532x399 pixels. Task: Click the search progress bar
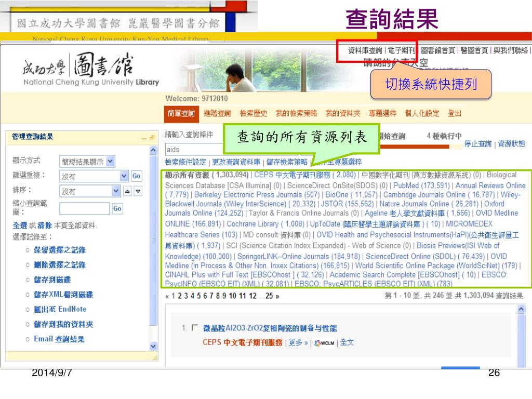pos(420,147)
